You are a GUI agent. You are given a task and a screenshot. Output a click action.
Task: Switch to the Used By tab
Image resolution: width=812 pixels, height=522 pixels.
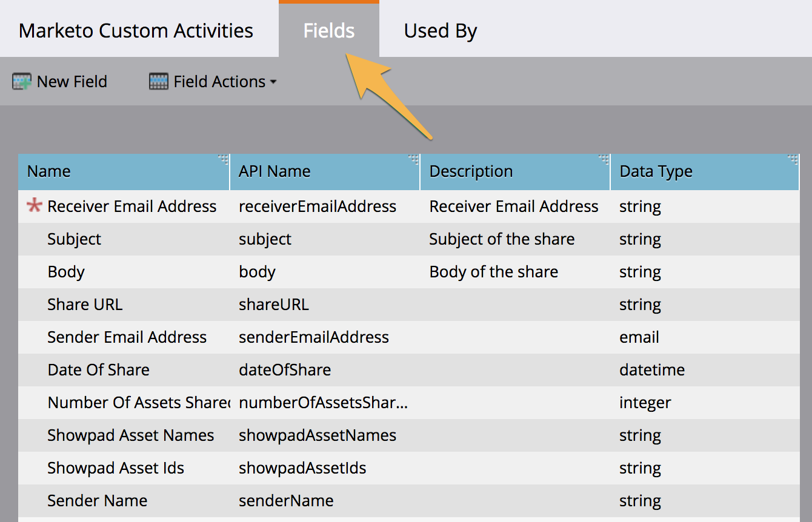(x=441, y=30)
